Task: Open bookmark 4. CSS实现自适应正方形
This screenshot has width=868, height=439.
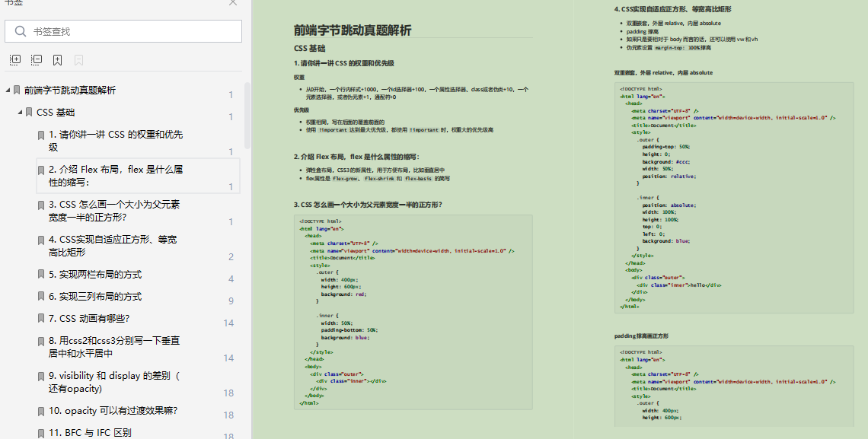Action: pos(113,246)
